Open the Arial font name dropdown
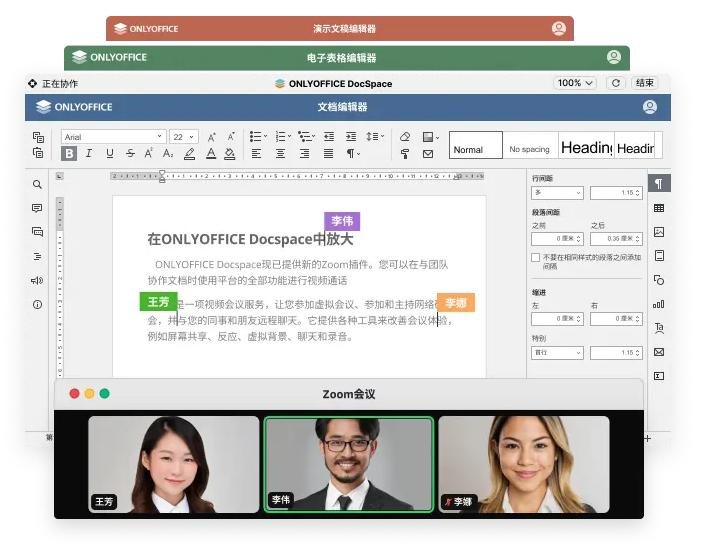 (114, 137)
